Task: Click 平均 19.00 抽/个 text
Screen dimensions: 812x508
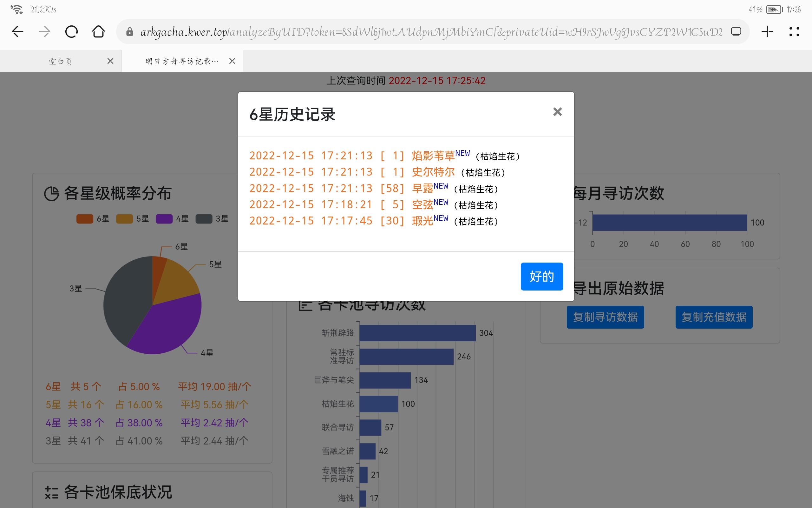Action: 214,387
